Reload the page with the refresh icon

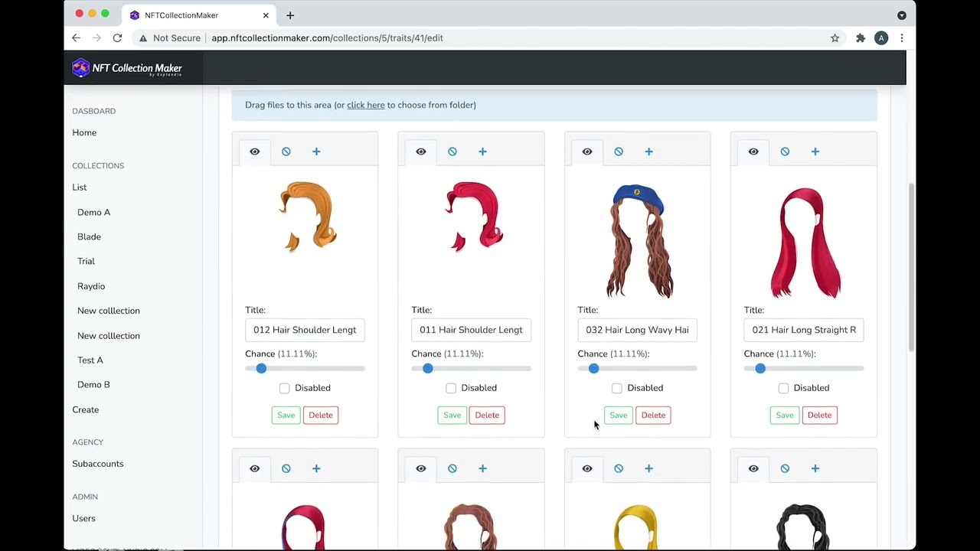[x=117, y=37]
